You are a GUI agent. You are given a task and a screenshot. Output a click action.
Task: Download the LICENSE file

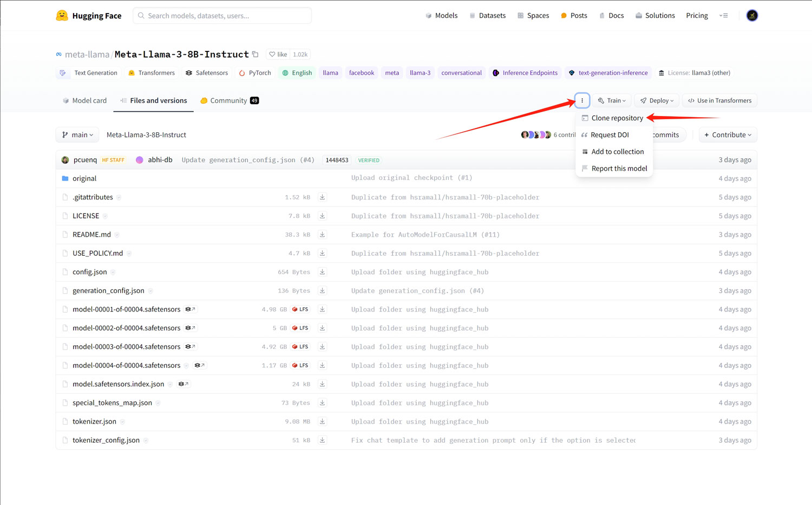[x=322, y=216]
